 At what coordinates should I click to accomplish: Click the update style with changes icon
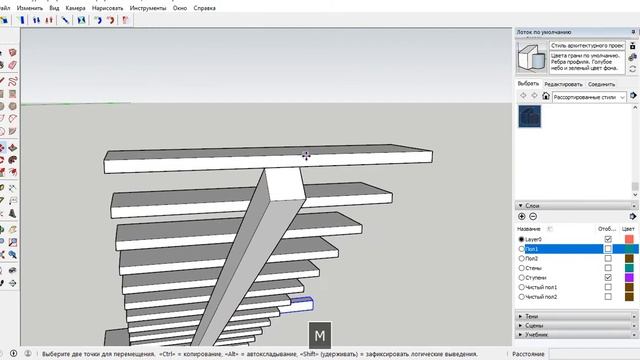pos(633,57)
